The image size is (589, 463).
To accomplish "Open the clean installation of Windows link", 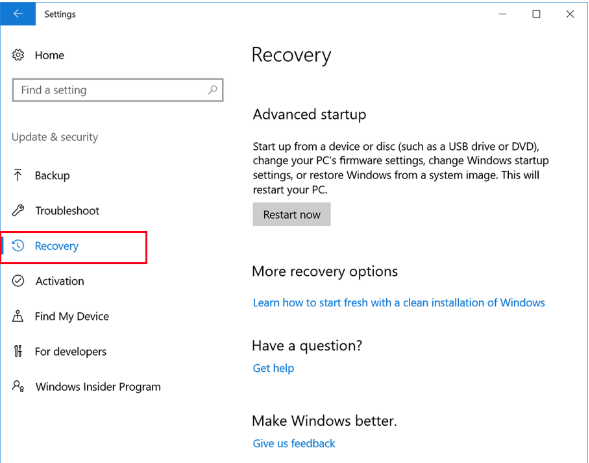I will click(x=399, y=303).
